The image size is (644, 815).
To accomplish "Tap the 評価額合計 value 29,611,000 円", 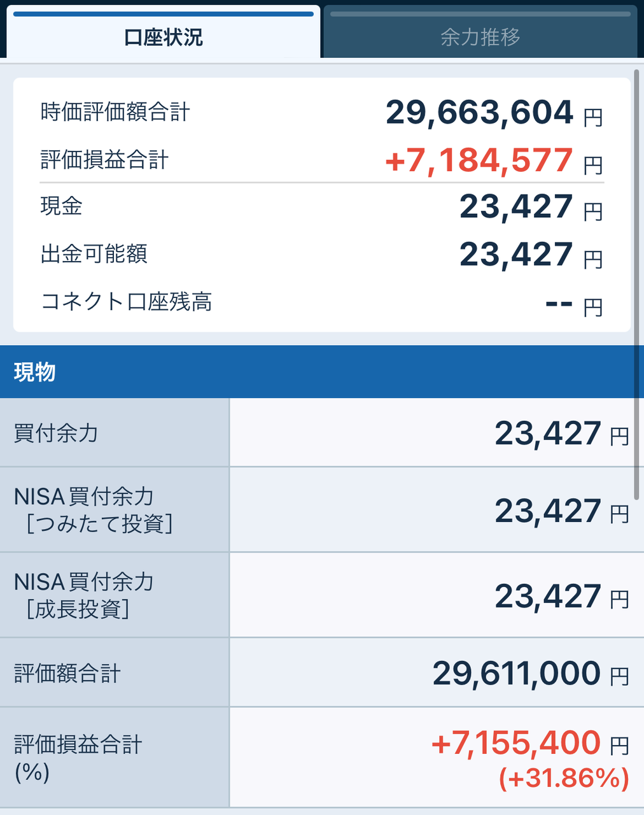I will [x=530, y=674].
